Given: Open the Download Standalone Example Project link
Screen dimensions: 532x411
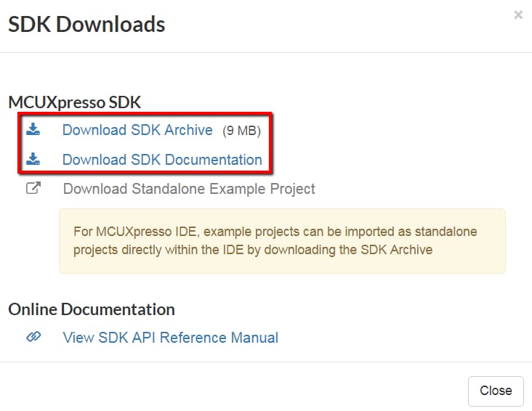Looking at the screenshot, I should pos(189,189).
